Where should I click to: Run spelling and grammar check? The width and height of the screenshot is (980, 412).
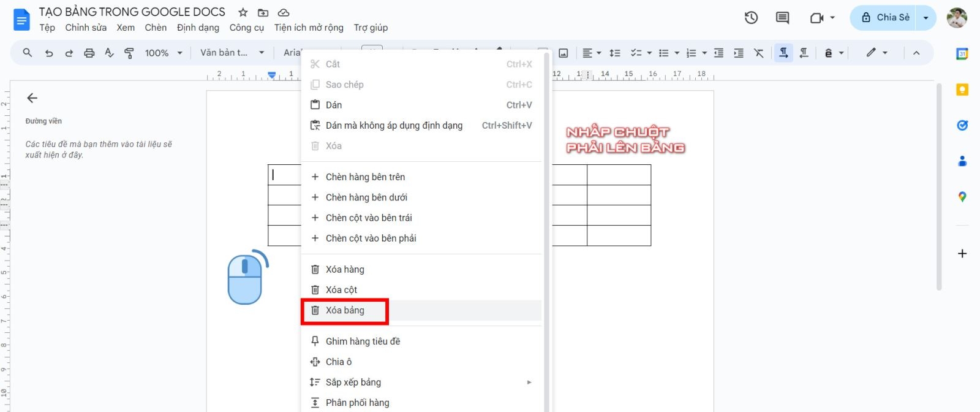click(x=109, y=53)
